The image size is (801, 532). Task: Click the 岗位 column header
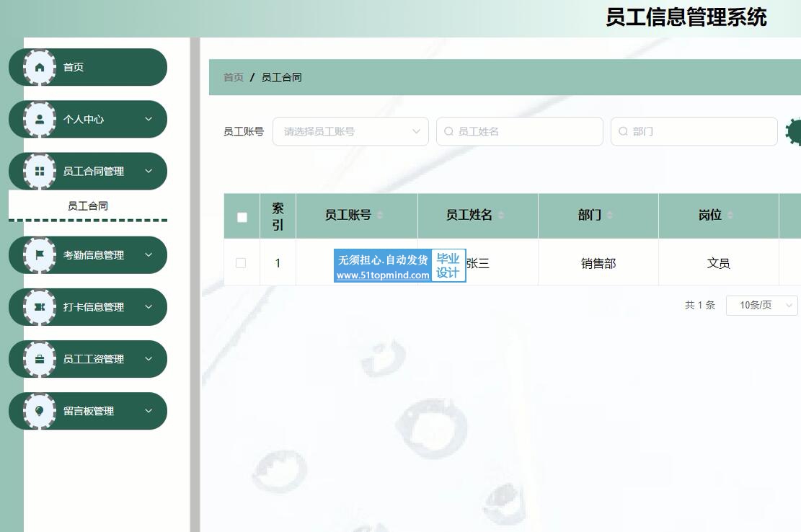click(x=719, y=216)
